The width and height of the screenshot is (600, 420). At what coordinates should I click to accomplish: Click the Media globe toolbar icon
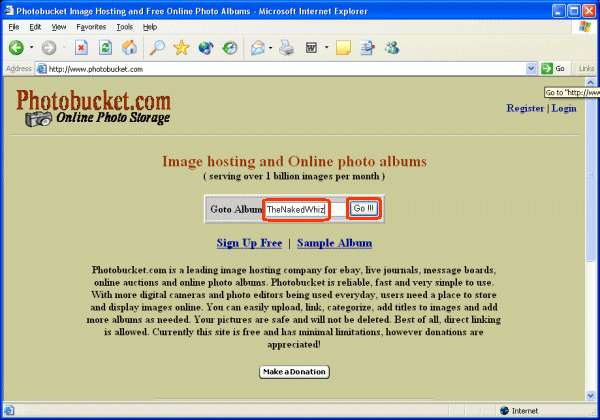click(206, 48)
